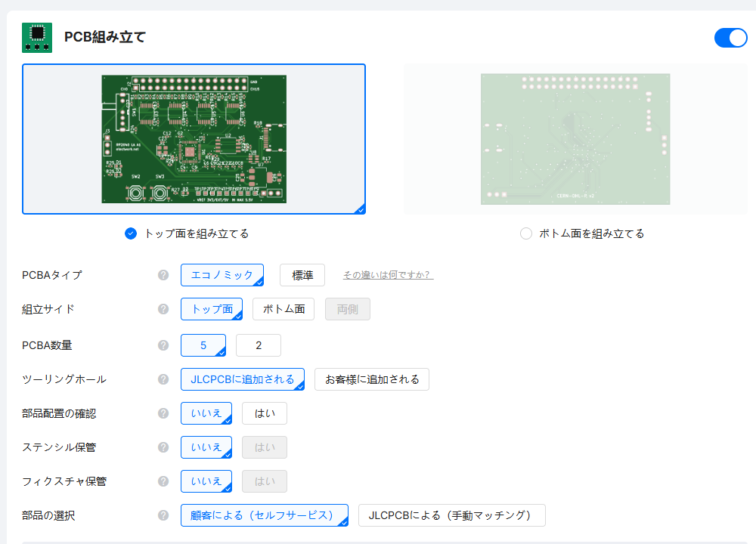The height and width of the screenshot is (544, 756).
Task: Select 顧客による（セルフサービス）parts selection
Action: [x=265, y=515]
